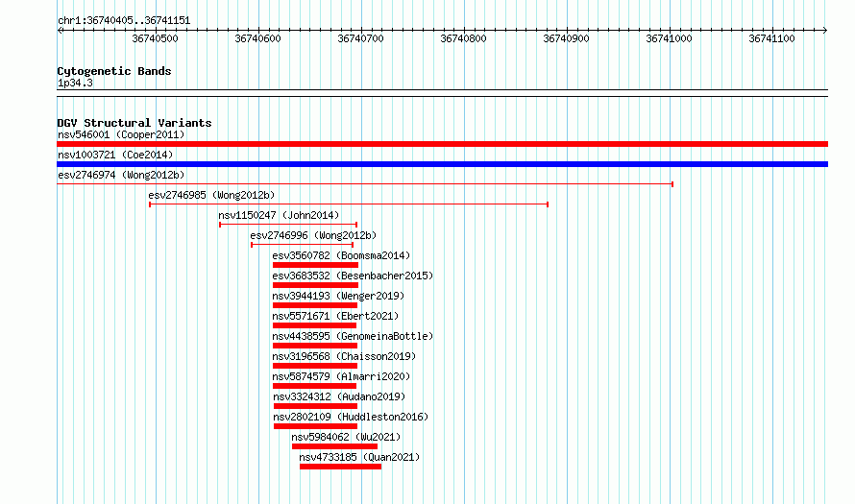The height and width of the screenshot is (504, 855).
Task: Click the 1p34.3 cytogenetic band label
Action: tap(75, 83)
